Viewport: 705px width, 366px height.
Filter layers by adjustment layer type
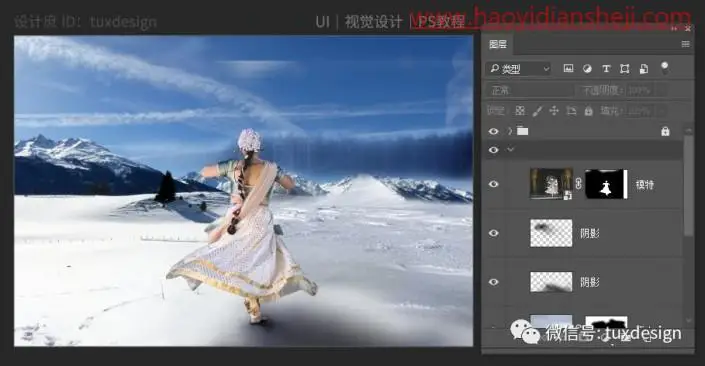[x=587, y=68]
